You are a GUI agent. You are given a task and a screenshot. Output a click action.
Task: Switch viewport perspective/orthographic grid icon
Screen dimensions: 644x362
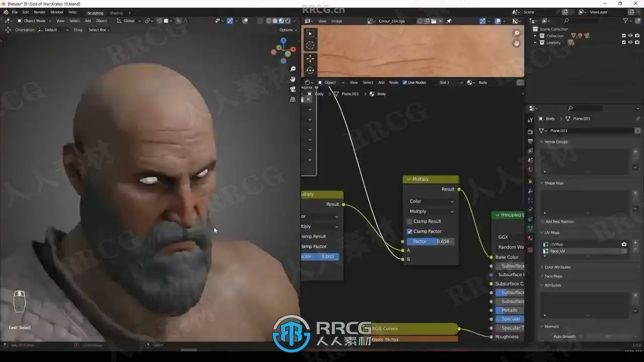[x=293, y=99]
